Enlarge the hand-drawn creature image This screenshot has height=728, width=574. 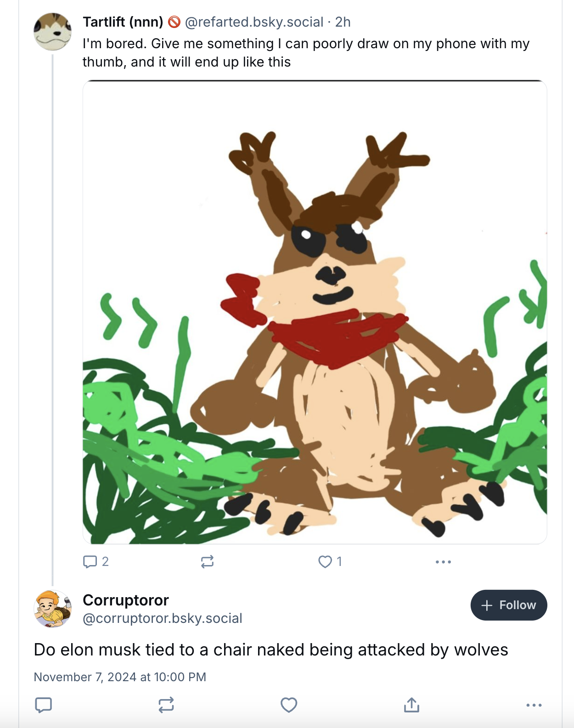pyautogui.click(x=315, y=312)
